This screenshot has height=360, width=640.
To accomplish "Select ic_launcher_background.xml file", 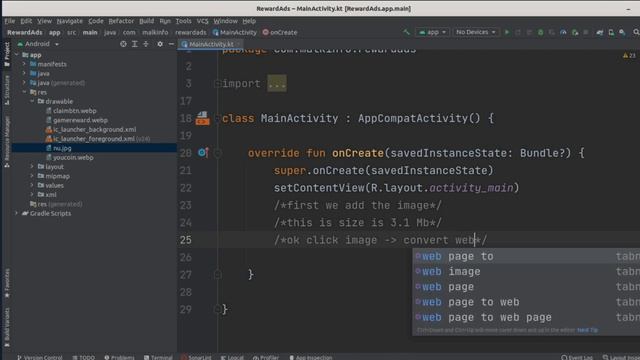I will (94, 129).
